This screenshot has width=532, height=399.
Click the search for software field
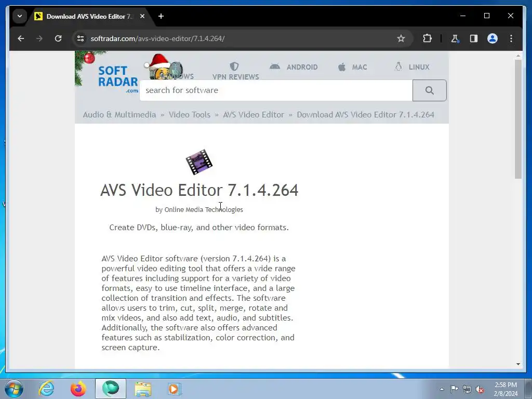276,90
